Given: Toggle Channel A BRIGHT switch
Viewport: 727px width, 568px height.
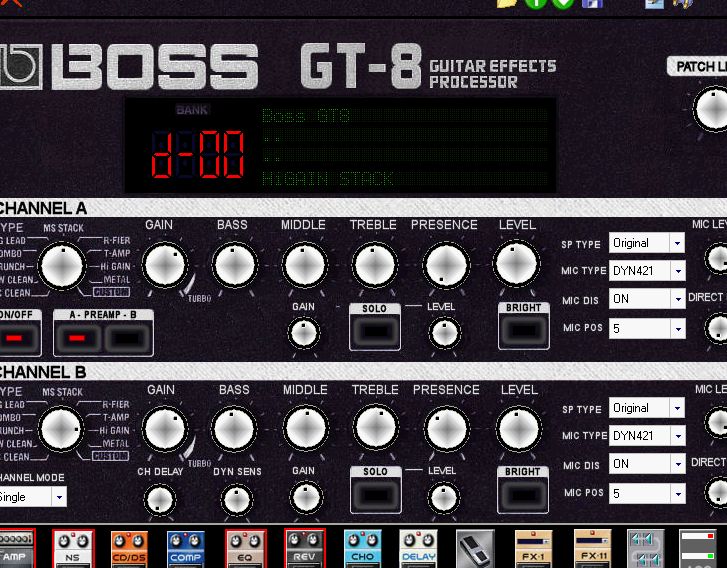Looking at the screenshot, I should point(523,331).
